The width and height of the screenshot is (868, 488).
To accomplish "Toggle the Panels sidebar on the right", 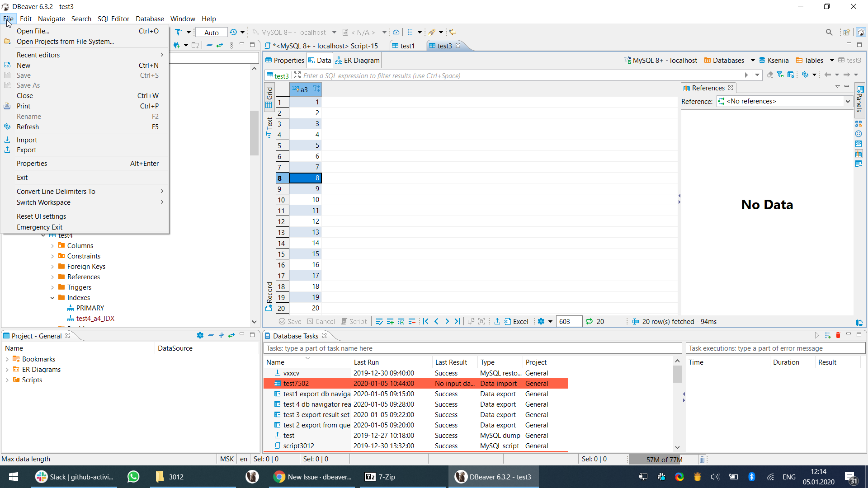I will (x=859, y=100).
